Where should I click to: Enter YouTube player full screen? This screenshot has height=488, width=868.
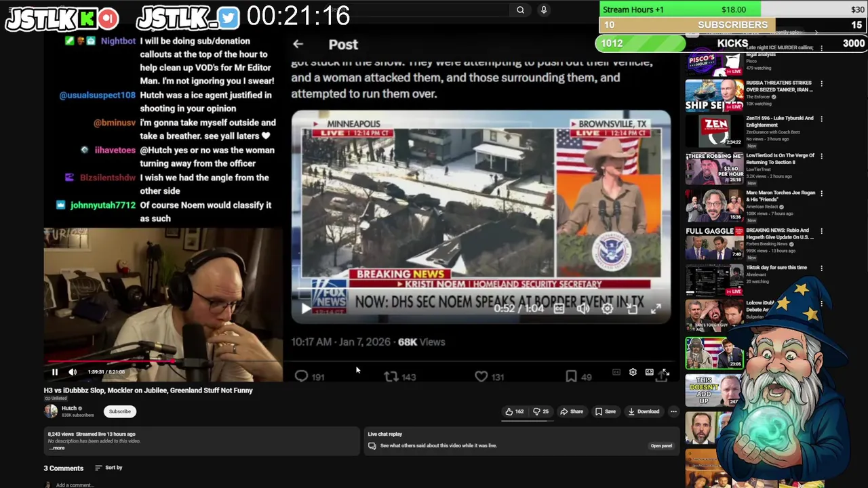pyautogui.click(x=665, y=372)
